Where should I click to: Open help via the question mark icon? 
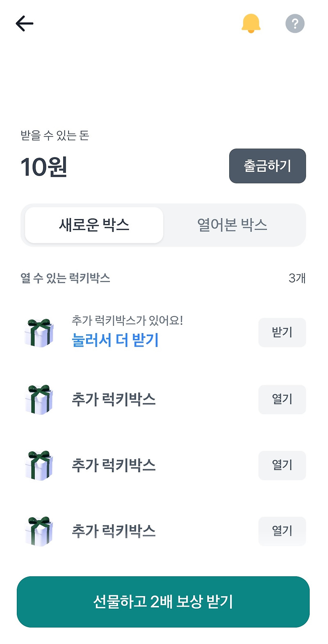pos(295,23)
